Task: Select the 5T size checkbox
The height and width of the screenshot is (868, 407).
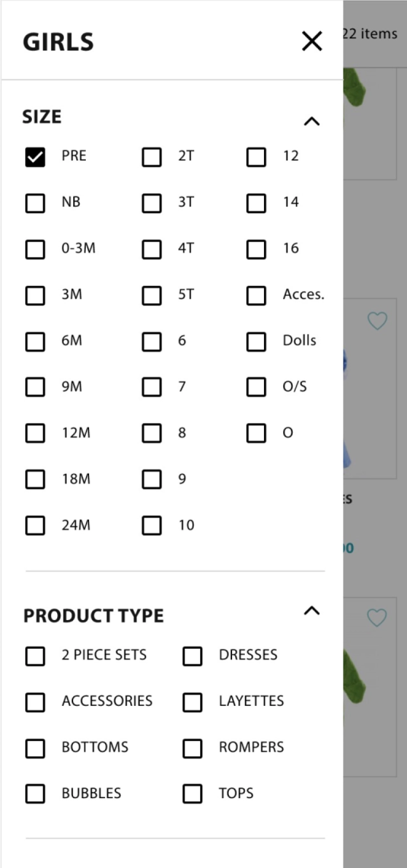Action: tap(151, 295)
